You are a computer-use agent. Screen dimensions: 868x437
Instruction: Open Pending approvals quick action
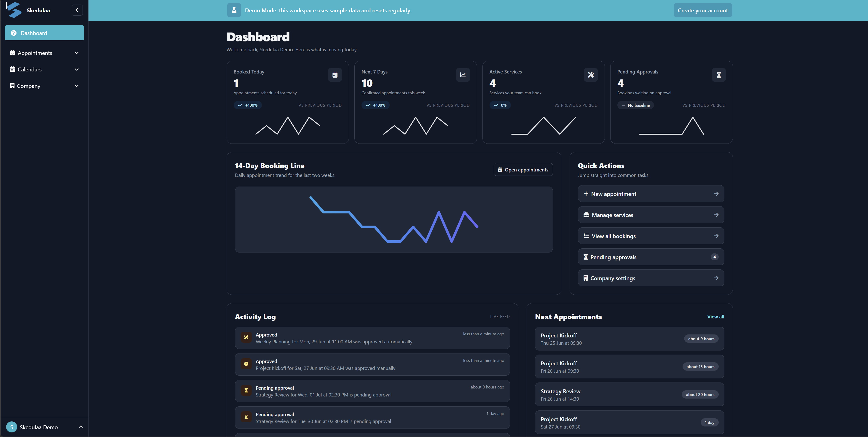pos(651,257)
